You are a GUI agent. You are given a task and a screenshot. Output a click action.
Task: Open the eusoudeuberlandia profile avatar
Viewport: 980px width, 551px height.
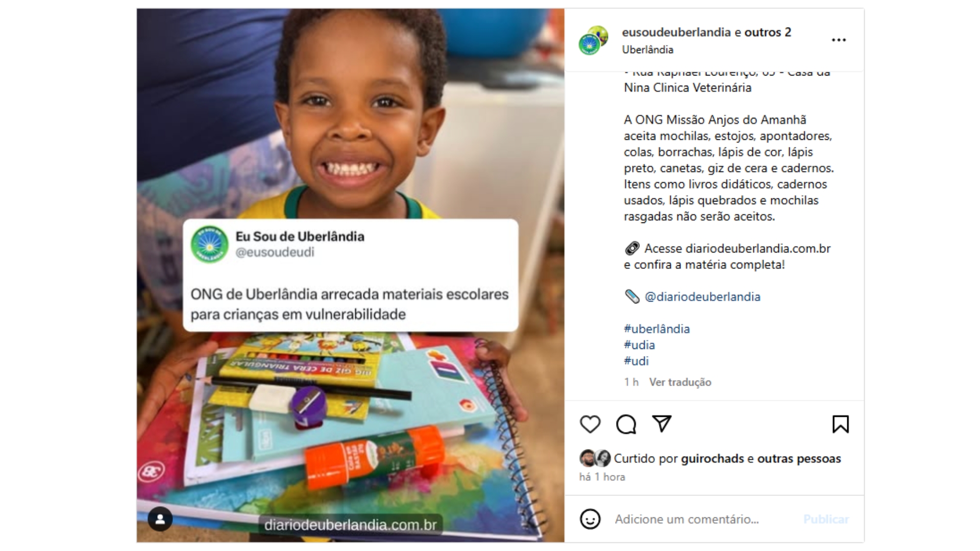[x=593, y=40]
